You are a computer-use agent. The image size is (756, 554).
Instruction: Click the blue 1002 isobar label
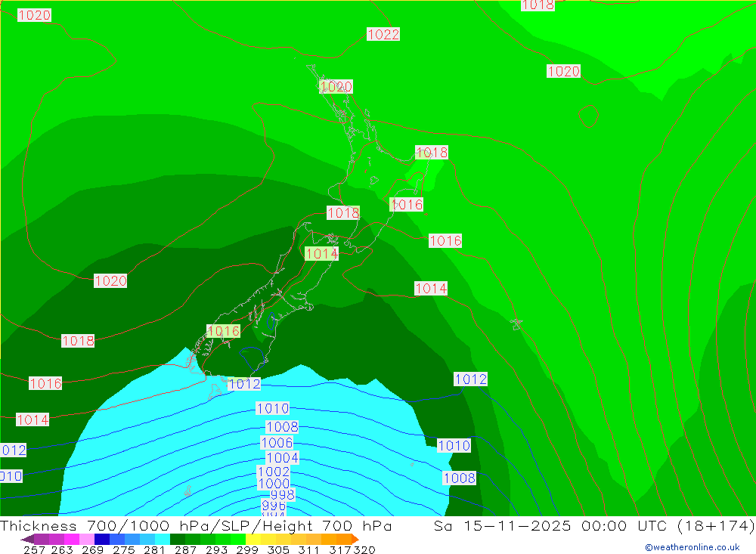[x=274, y=472]
